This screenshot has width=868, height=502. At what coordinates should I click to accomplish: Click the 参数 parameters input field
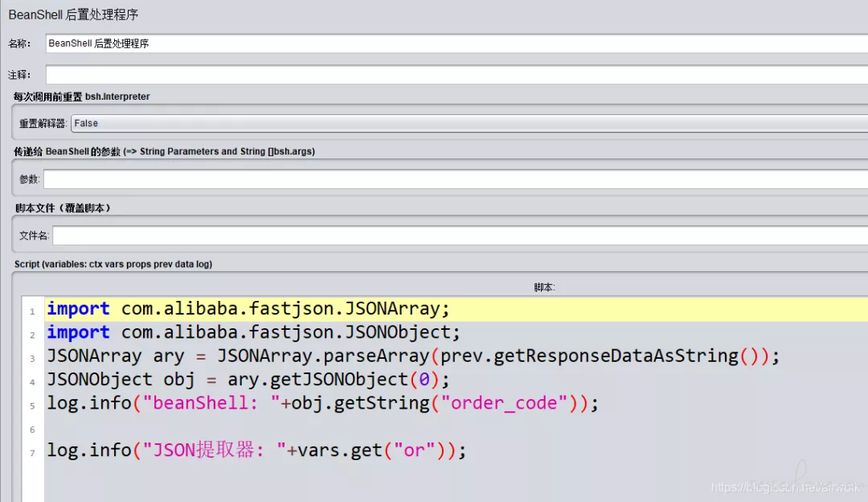456,179
